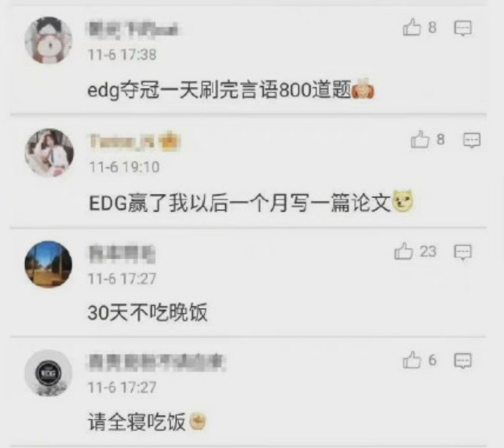
Task: Open the bear avatar profile
Action: pos(49,40)
